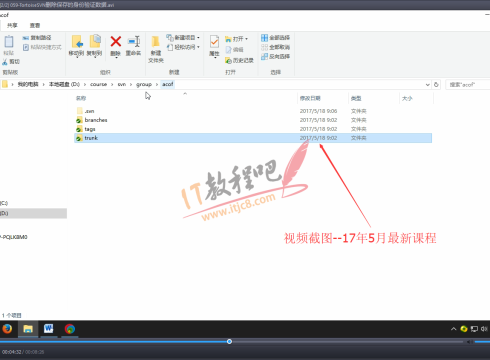Image resolution: width=490 pixels, height=360 pixels.
Task: Click the network tray icon
Action: [474, 329]
